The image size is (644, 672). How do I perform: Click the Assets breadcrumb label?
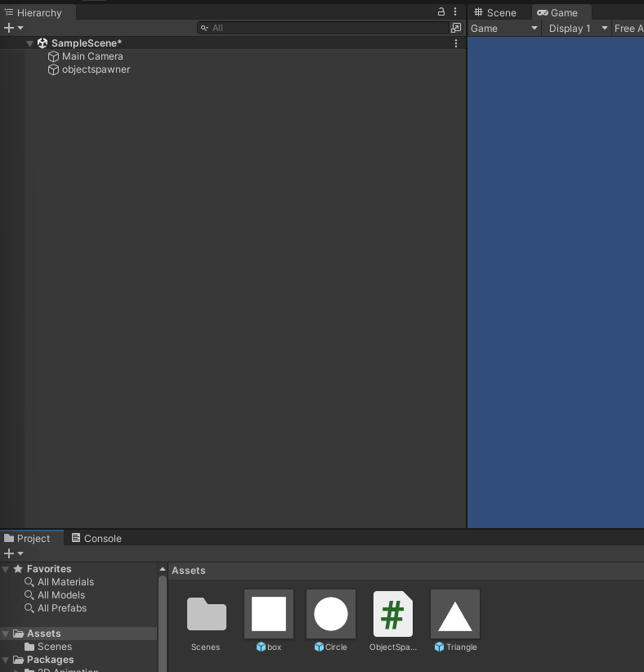coord(189,571)
